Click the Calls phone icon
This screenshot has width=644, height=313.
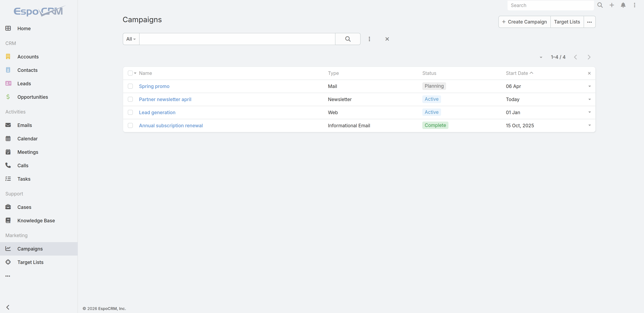[x=8, y=165]
